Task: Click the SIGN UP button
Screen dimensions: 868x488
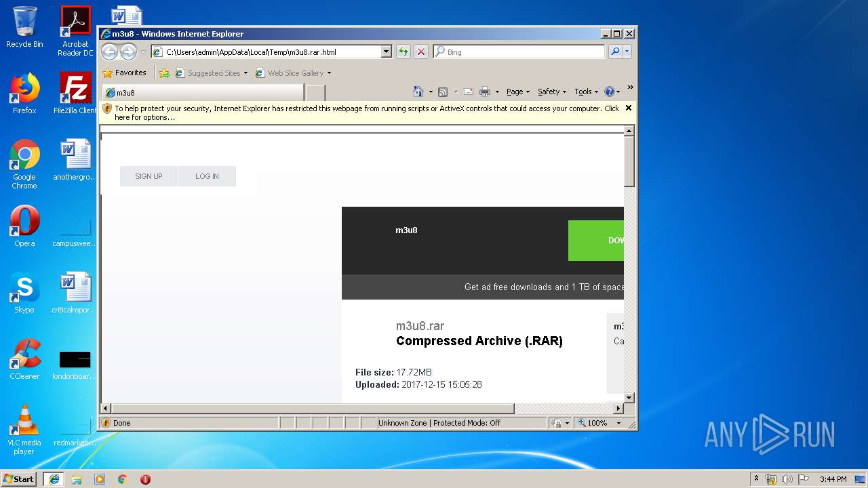Action: pos(149,176)
